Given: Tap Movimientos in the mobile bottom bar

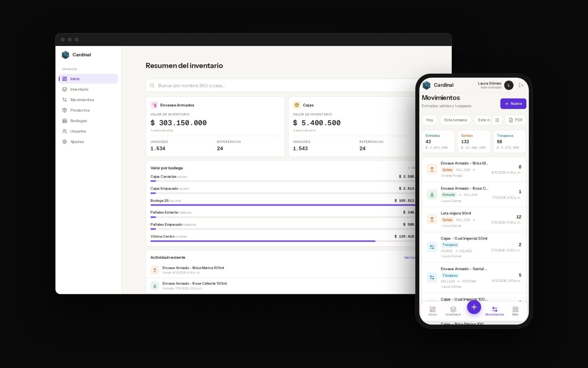Looking at the screenshot, I should point(495,311).
